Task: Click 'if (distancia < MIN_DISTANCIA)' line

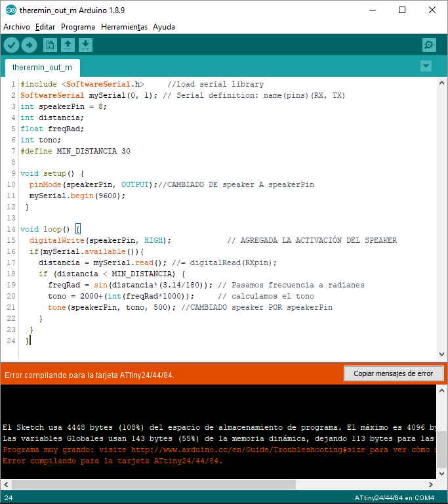Action: click(112, 274)
